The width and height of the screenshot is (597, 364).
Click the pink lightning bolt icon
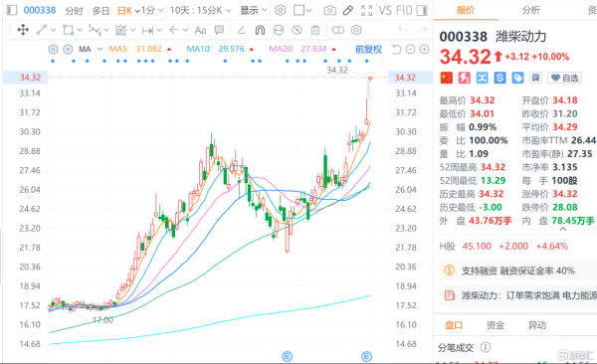464,78
